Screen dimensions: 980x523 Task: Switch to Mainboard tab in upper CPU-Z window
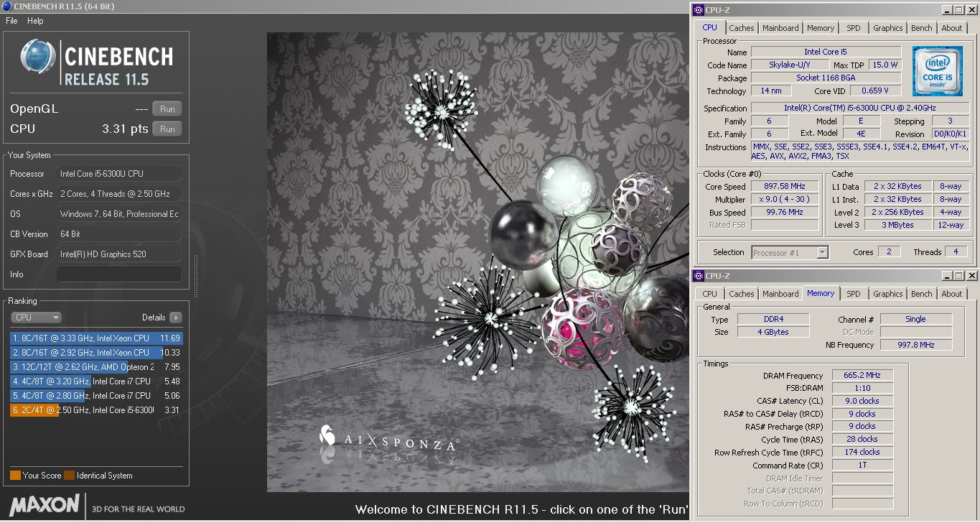(780, 28)
